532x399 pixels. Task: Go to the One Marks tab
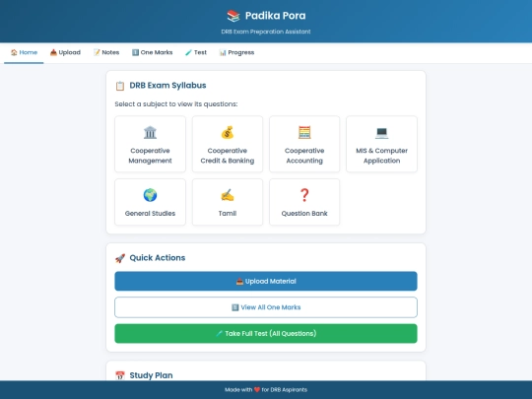152,52
